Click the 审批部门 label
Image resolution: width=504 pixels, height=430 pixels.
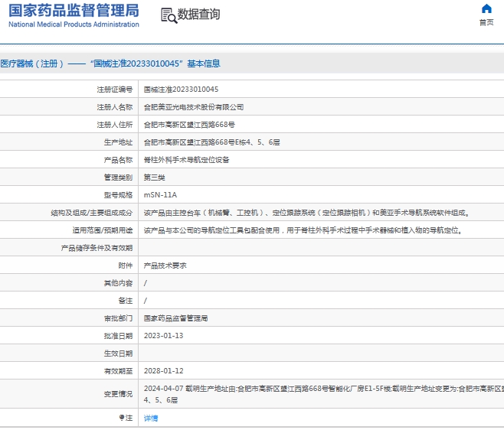(118, 318)
